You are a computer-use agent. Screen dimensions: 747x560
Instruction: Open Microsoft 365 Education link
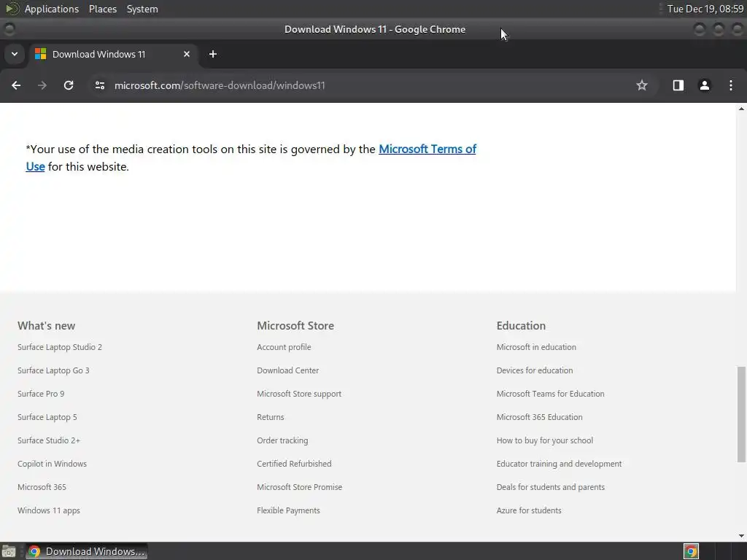point(539,417)
